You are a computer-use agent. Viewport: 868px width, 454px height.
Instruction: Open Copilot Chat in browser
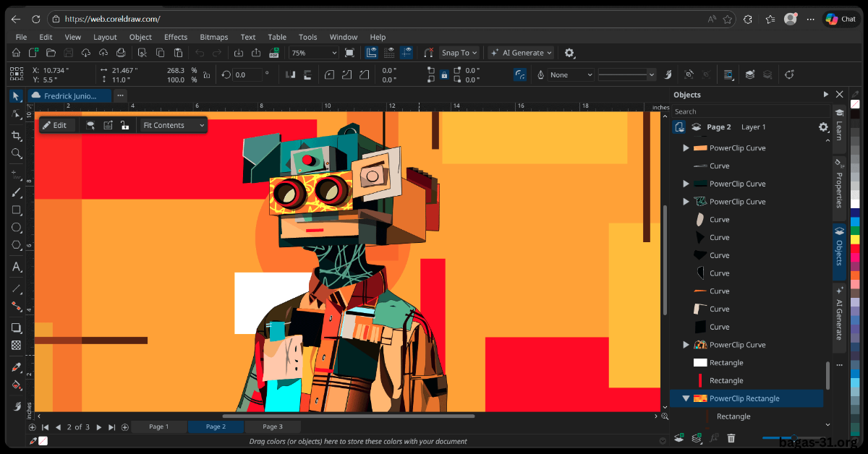coord(841,20)
